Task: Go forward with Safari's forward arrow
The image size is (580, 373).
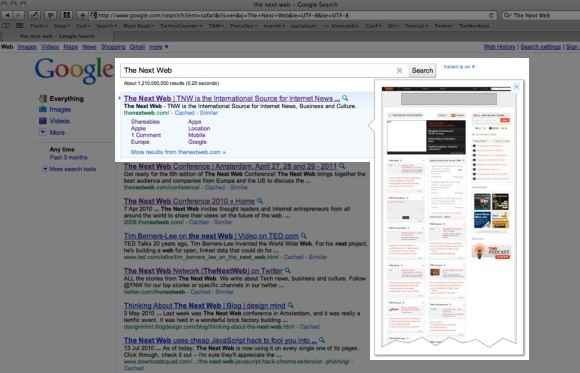Action: click(x=19, y=15)
